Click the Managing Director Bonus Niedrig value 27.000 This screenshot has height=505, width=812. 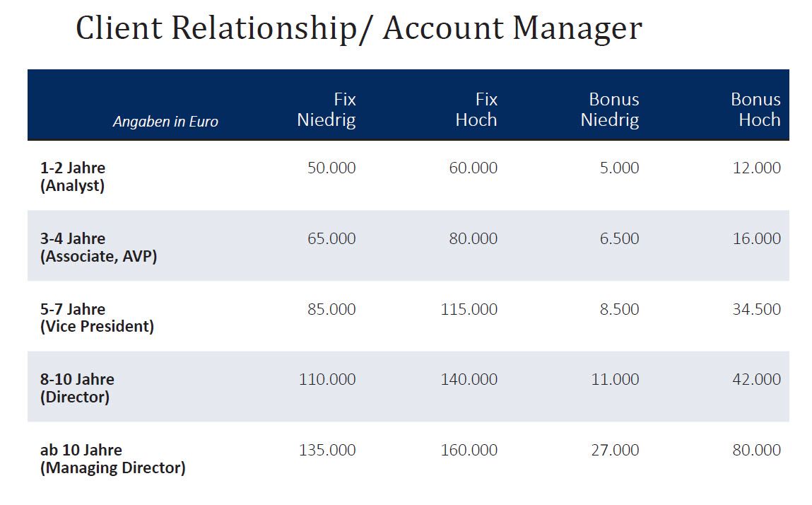pyautogui.click(x=615, y=451)
